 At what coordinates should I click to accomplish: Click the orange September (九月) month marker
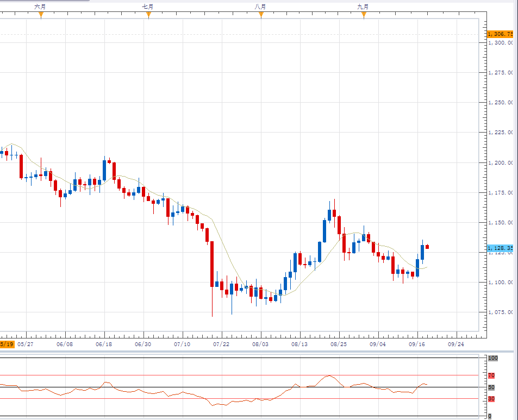point(364,14)
